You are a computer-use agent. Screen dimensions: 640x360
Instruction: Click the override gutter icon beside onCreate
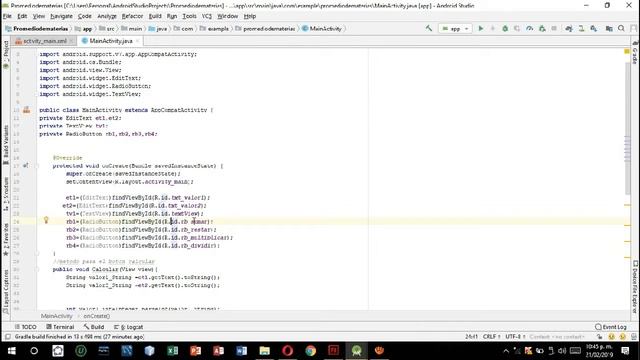coord(26,166)
